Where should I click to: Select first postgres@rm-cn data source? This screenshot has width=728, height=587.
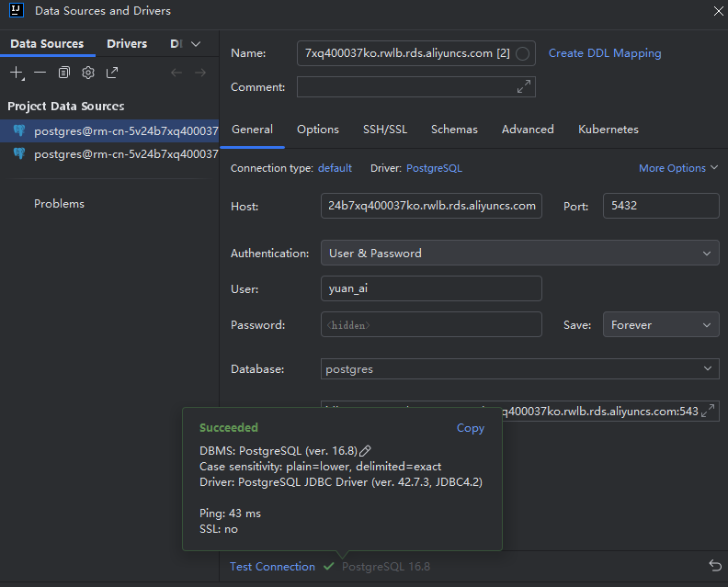pyautogui.click(x=109, y=130)
